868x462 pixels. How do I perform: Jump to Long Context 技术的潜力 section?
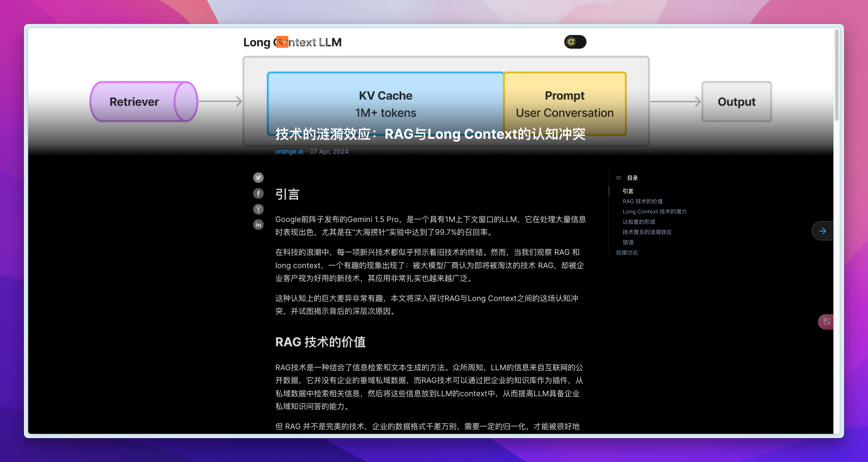(x=654, y=212)
